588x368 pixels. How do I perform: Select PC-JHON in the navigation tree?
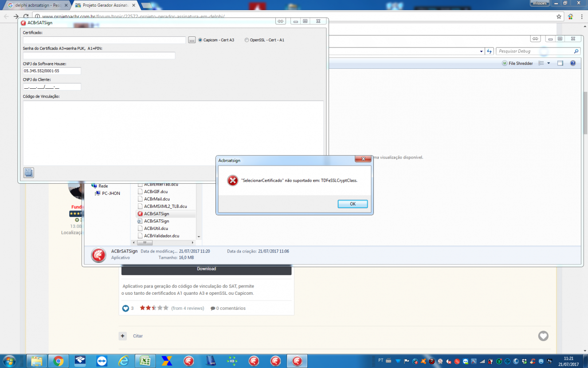click(108, 194)
